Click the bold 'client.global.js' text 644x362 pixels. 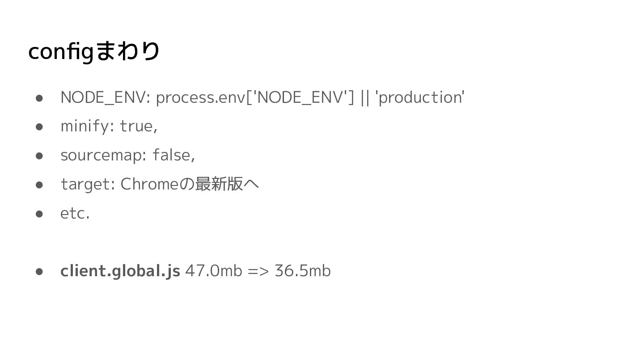120,271
